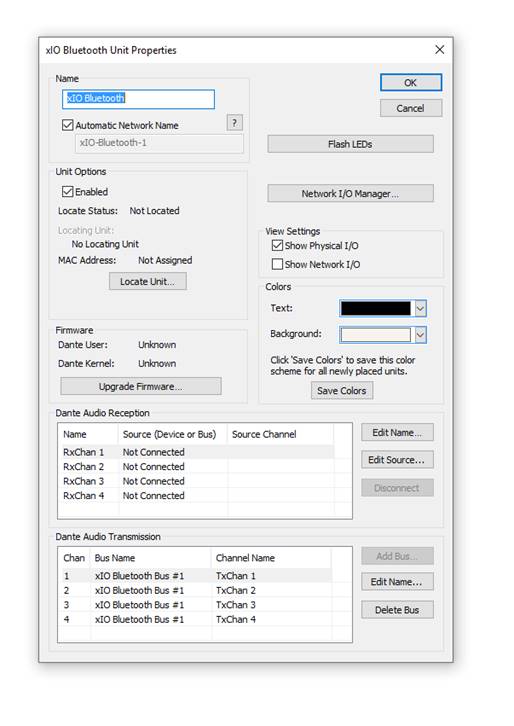Viewport: 514px width, 726px height.
Task: Click the xIO-Bluetooth-1 network name field
Action: click(159, 143)
